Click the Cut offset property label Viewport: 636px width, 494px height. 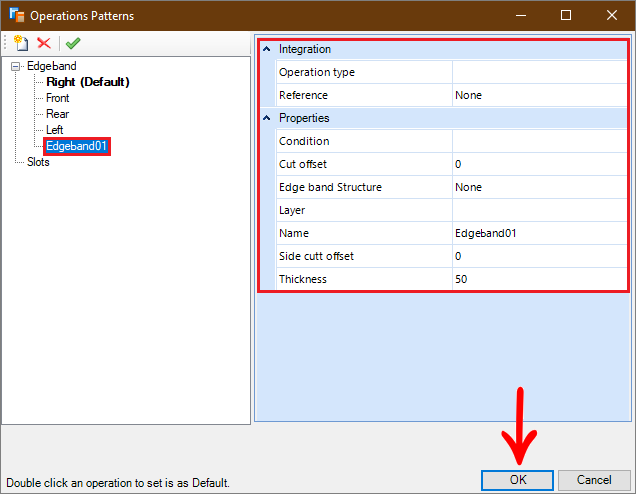click(x=303, y=164)
